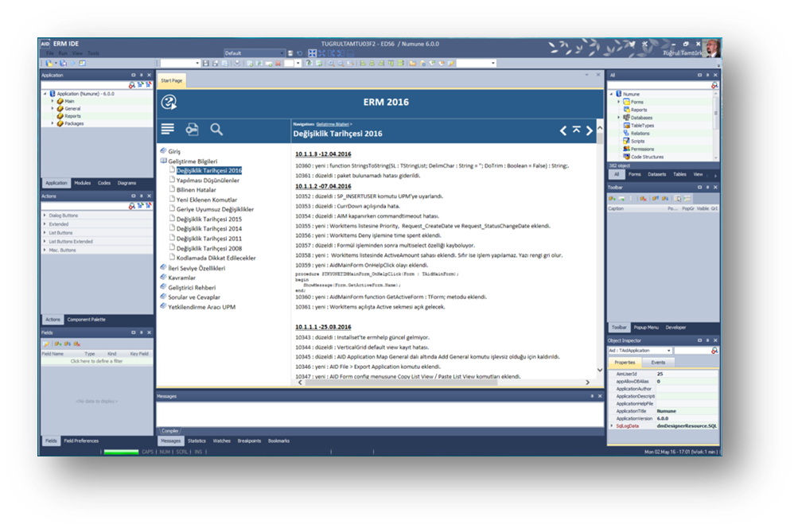Screen dimensions: 798x532
Task: Click the save icon in main toolbar
Action: coord(205,63)
